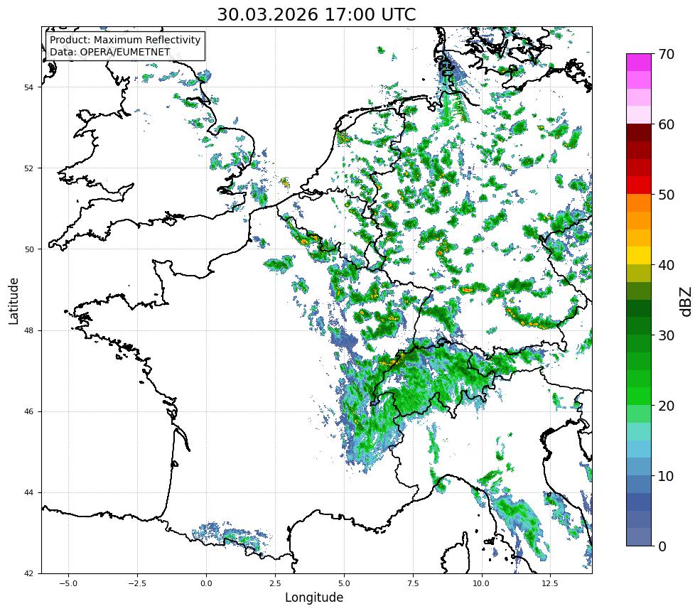Click the latitude tick label 50

28,249
